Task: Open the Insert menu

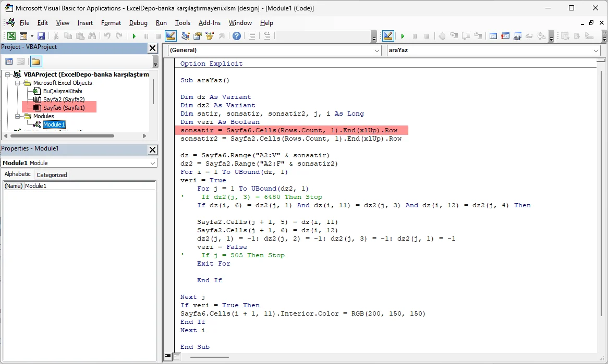Action: tap(85, 23)
